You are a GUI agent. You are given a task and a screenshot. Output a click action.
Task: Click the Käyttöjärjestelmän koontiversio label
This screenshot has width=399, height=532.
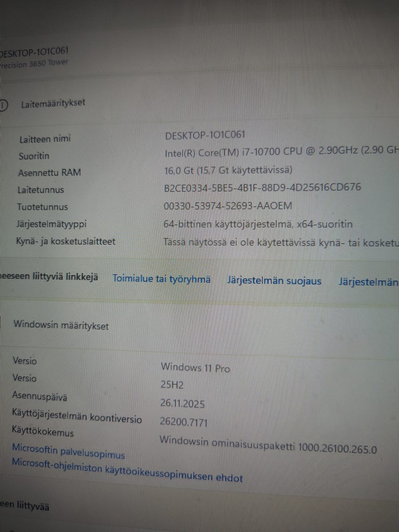77,416
